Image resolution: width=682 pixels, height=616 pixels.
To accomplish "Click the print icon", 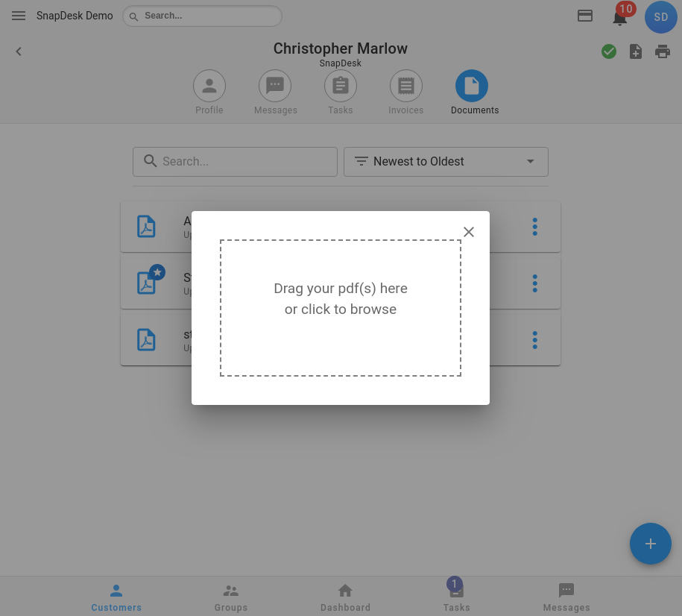I will pyautogui.click(x=663, y=51).
